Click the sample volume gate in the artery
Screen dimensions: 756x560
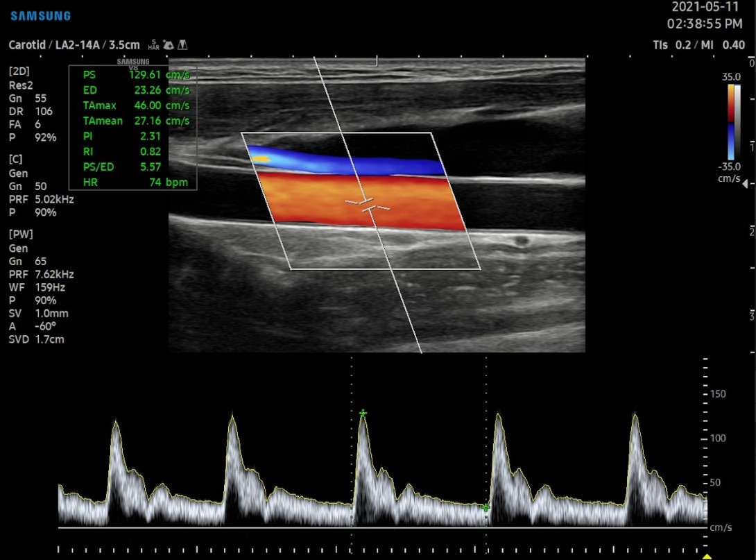(x=368, y=205)
